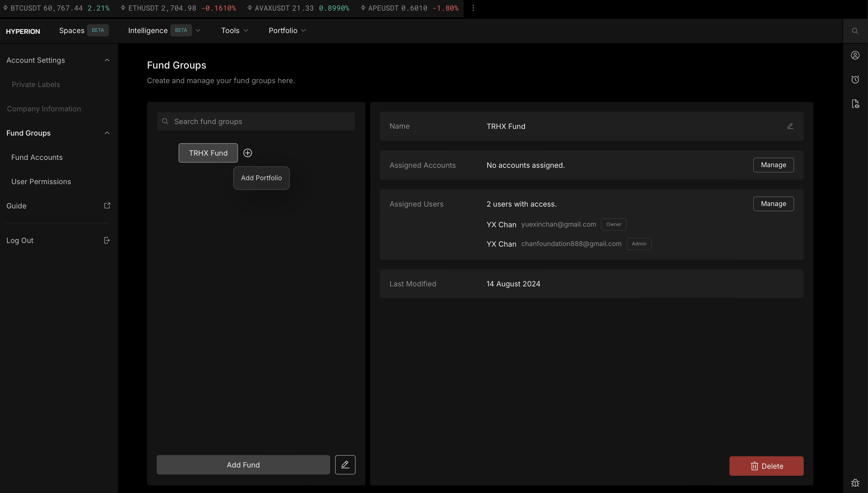The height and width of the screenshot is (493, 868).
Task: Click Manage button for Assigned Accounts
Action: [x=773, y=165]
